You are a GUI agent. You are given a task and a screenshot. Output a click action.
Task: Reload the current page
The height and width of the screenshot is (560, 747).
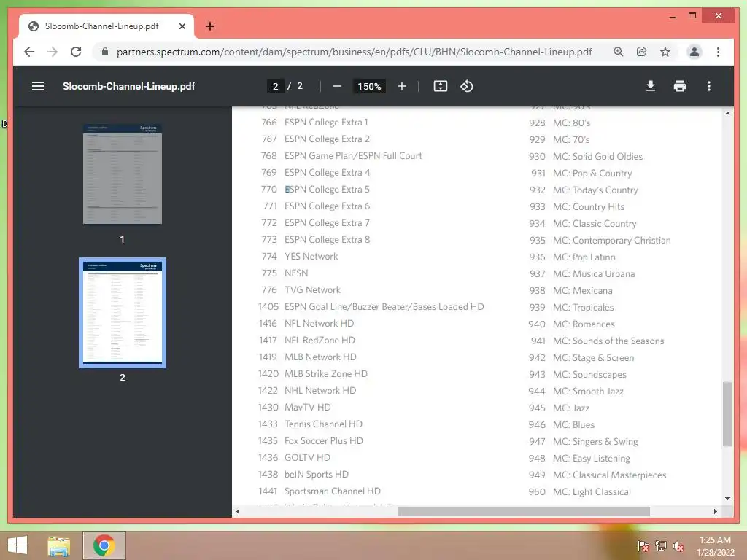76,52
